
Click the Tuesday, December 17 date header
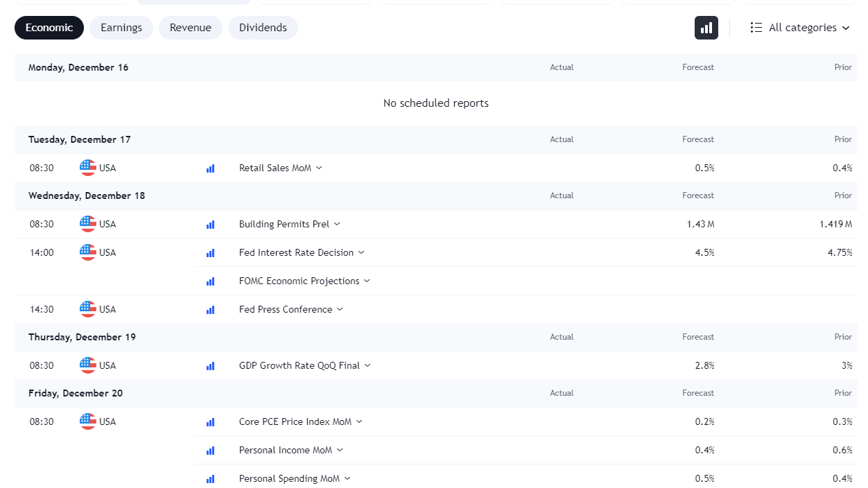pos(80,139)
